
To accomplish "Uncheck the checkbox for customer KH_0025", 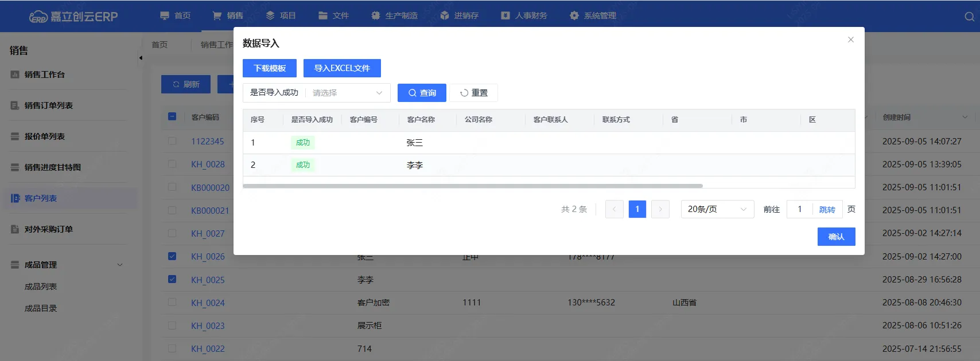I will (x=172, y=279).
